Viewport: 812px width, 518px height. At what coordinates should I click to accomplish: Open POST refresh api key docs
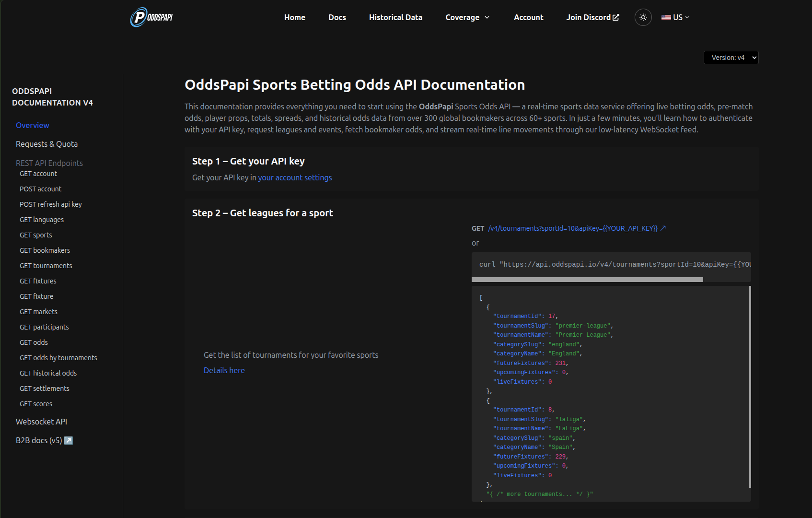pos(51,204)
